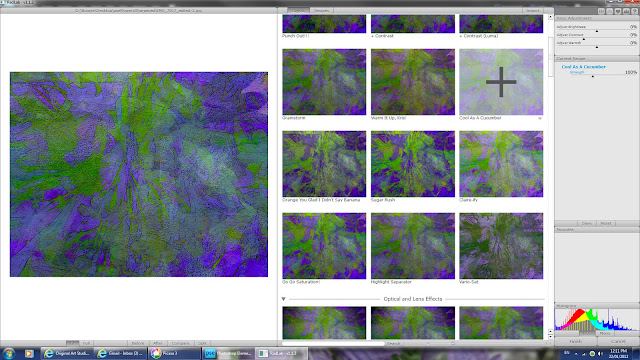Viewport: 640px width, 360px height.
Task: Collapse the Optical and Lens Effects section
Action: click(x=283, y=299)
